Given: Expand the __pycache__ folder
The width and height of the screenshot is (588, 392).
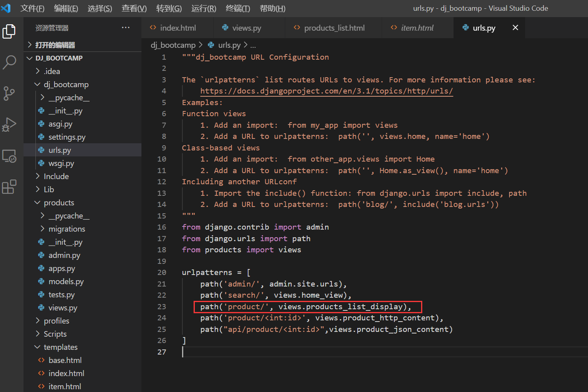Looking at the screenshot, I should (42, 98).
